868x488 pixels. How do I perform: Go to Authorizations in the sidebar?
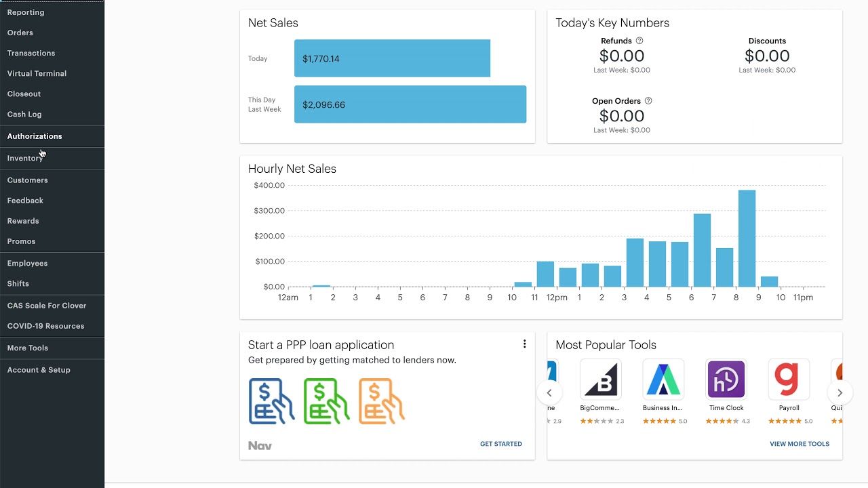(x=35, y=136)
